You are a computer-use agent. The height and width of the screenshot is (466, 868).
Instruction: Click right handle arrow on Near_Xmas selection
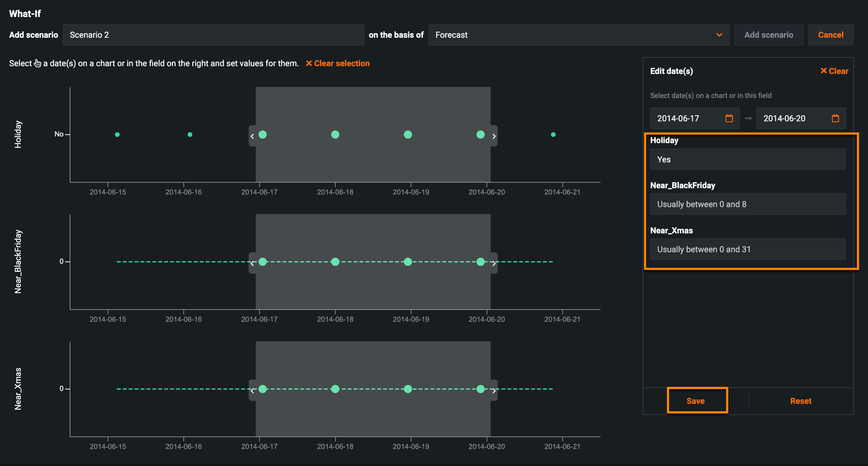[494, 391]
